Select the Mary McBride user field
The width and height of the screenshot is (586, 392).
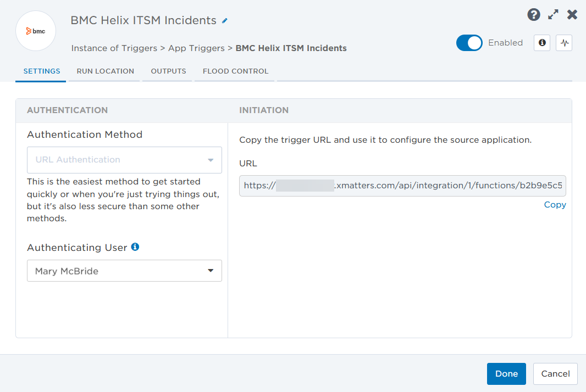115,271
